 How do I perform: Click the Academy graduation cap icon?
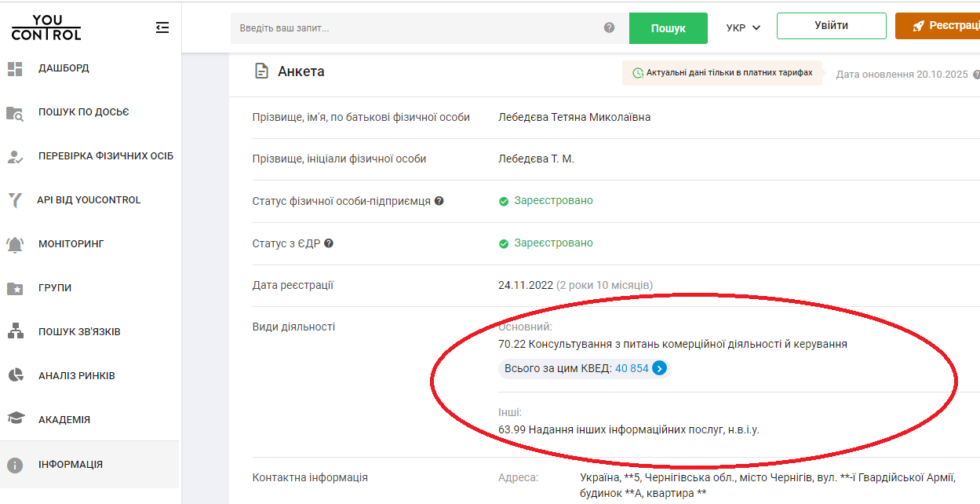coord(15,420)
